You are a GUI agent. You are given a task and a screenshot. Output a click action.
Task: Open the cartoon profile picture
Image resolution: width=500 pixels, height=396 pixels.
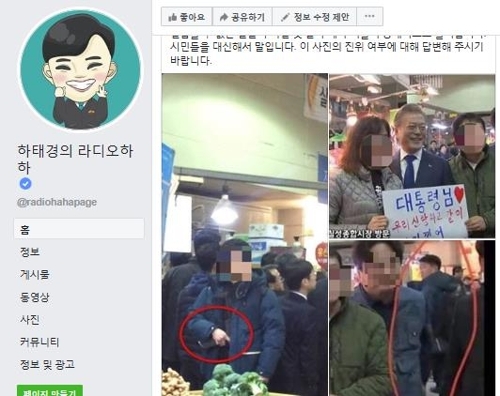coord(80,70)
